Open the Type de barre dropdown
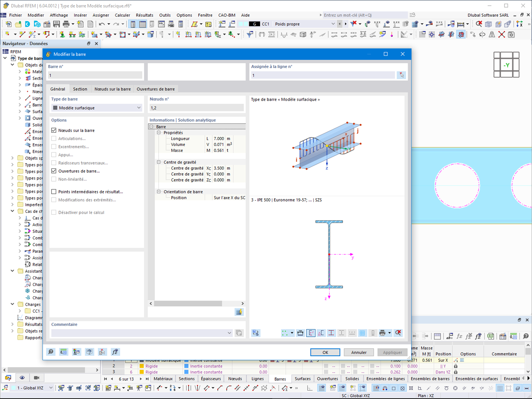532x399 pixels. click(x=97, y=108)
